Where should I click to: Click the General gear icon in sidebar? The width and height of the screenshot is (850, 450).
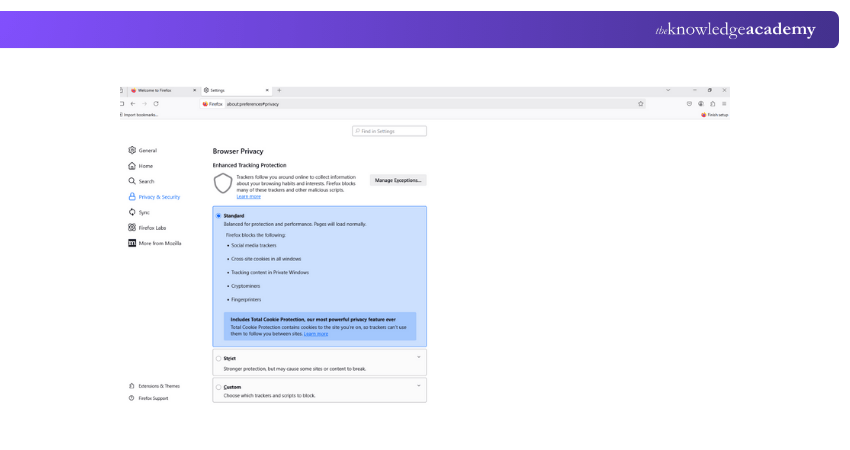(x=132, y=150)
